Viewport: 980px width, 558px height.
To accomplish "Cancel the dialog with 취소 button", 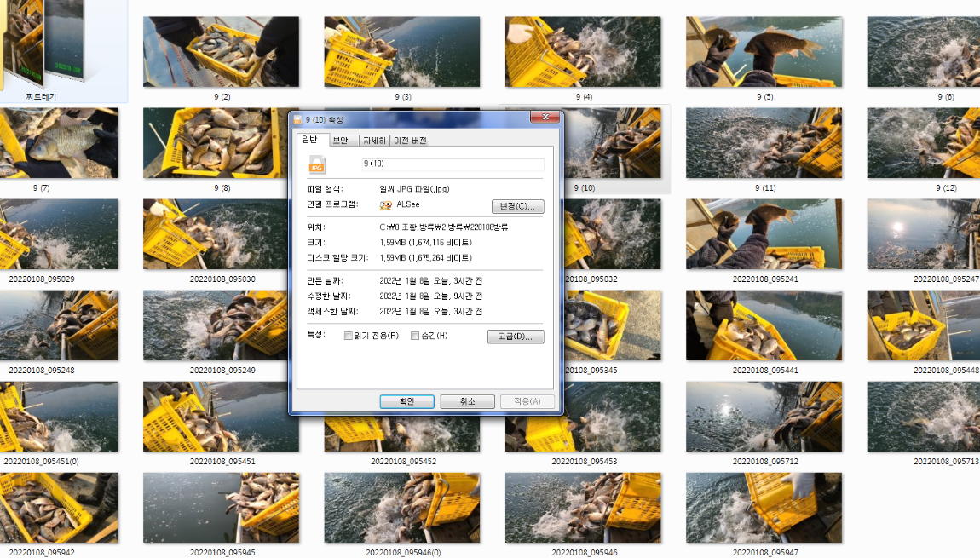I will point(468,401).
